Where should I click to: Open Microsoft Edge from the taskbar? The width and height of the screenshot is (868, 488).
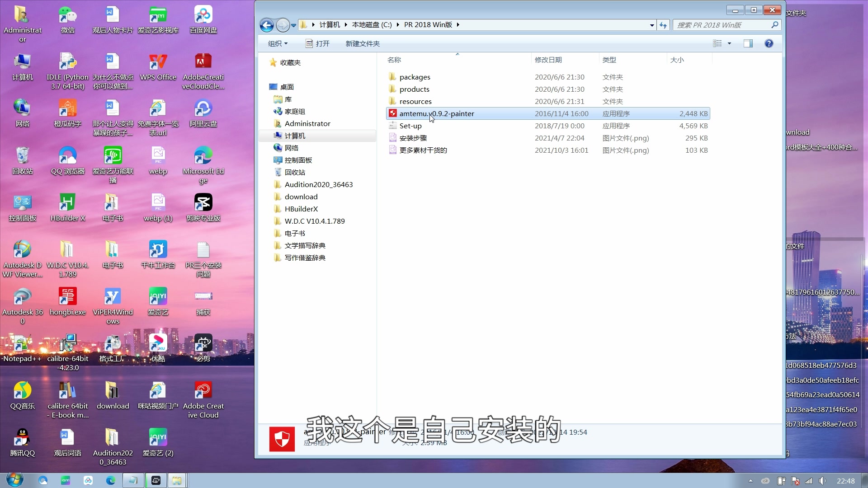(x=110, y=480)
